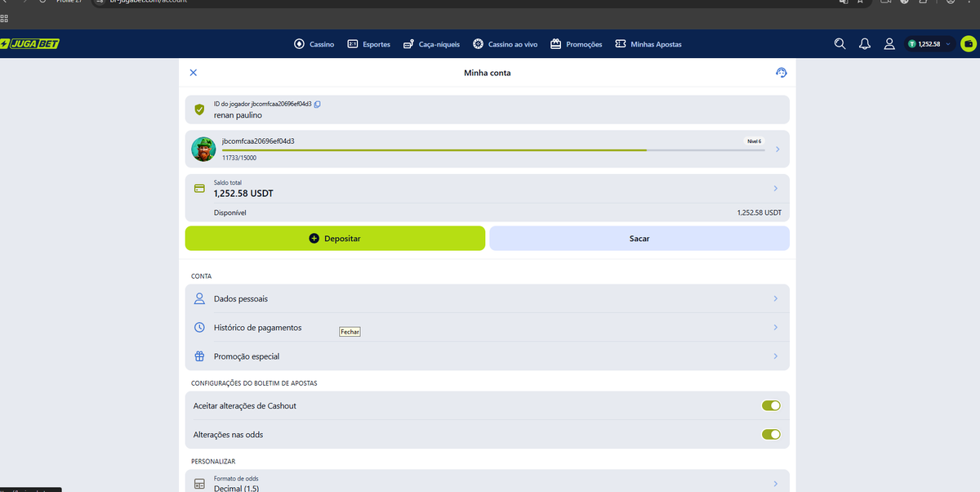Expand Formato de odds chevron
Screen dimensions: 980x492
click(775, 484)
